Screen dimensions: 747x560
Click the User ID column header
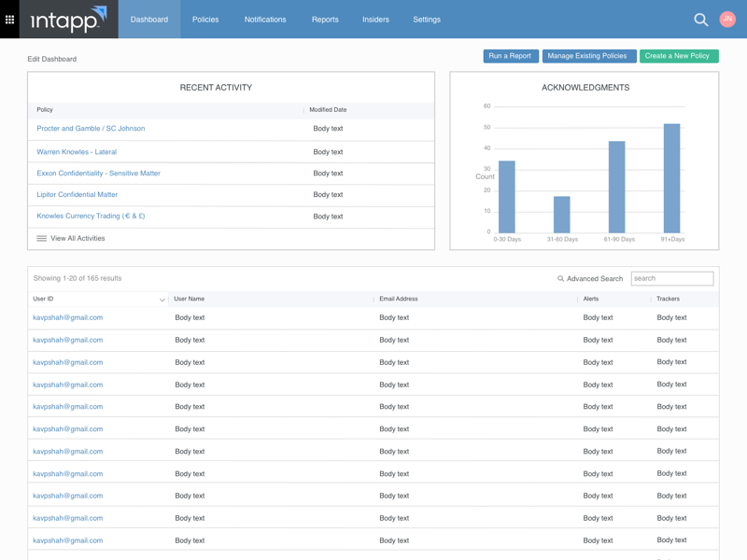click(x=43, y=299)
